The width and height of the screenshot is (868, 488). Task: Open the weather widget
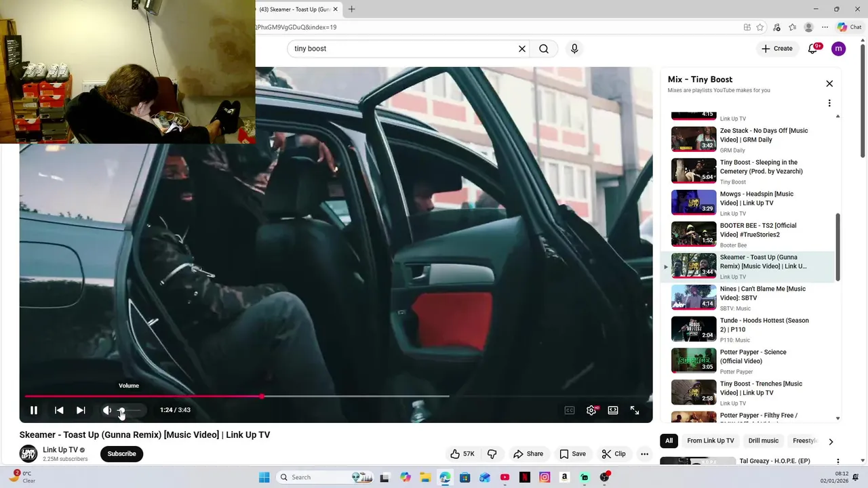(22, 476)
